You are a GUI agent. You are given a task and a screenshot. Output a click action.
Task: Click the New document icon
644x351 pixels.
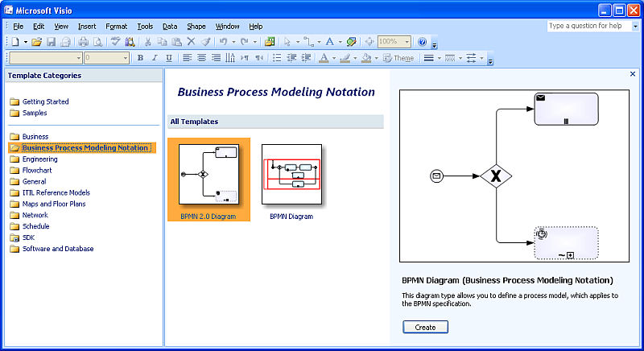click(x=15, y=42)
